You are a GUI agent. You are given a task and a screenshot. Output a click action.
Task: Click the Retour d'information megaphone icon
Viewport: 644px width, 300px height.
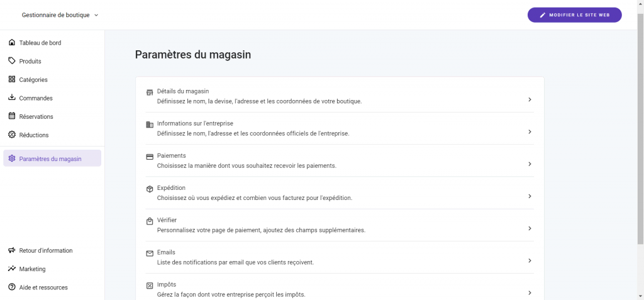point(12,250)
